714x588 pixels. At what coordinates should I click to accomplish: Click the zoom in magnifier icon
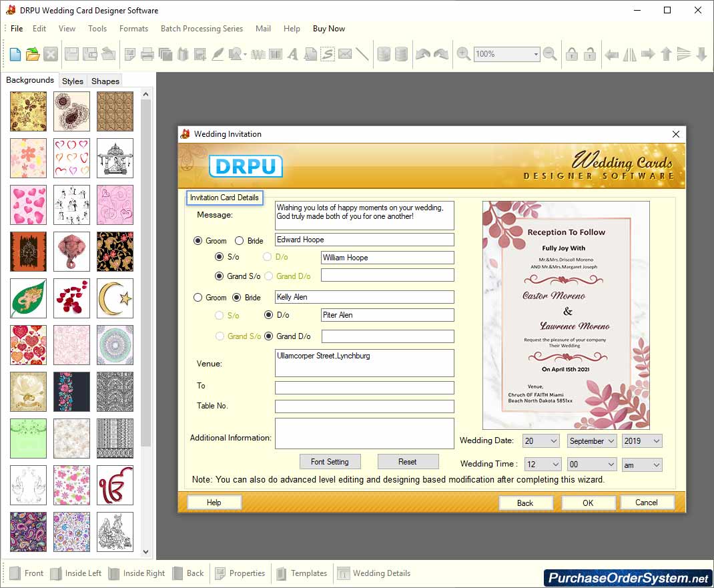pyautogui.click(x=464, y=54)
